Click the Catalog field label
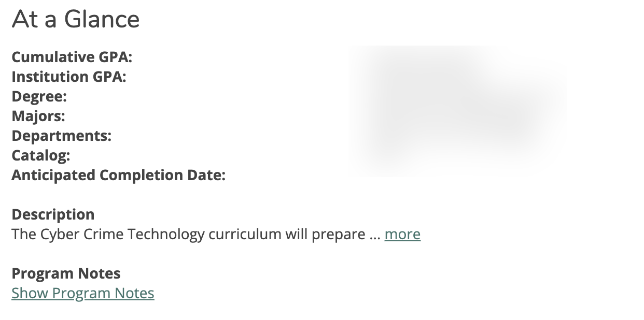Viewport: 644px width, 320px height. tap(41, 155)
